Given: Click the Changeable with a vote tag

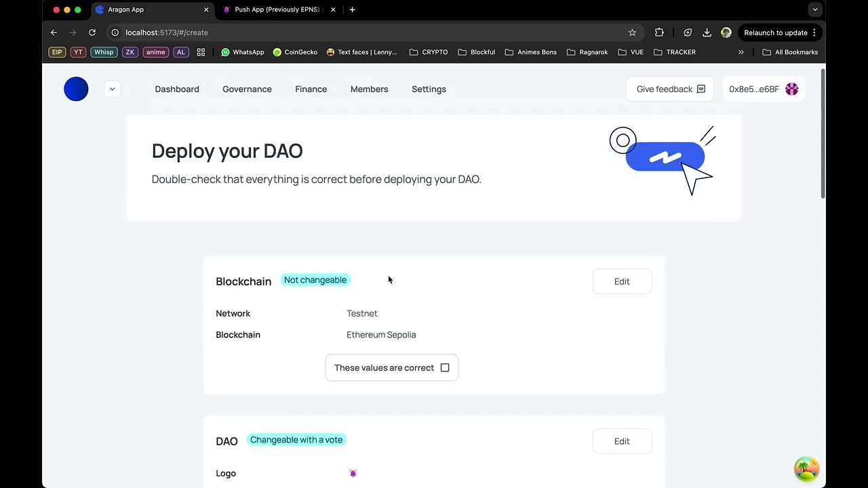Looking at the screenshot, I should click(296, 440).
